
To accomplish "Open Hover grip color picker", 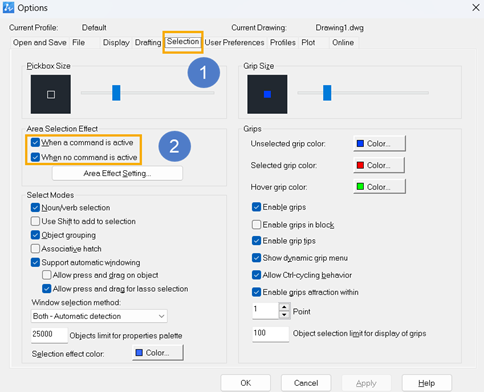I will click(379, 187).
